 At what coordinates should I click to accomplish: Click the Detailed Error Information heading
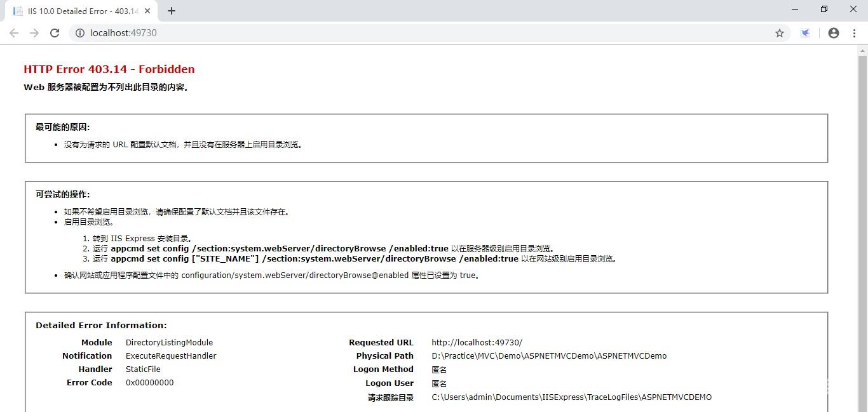click(x=101, y=325)
